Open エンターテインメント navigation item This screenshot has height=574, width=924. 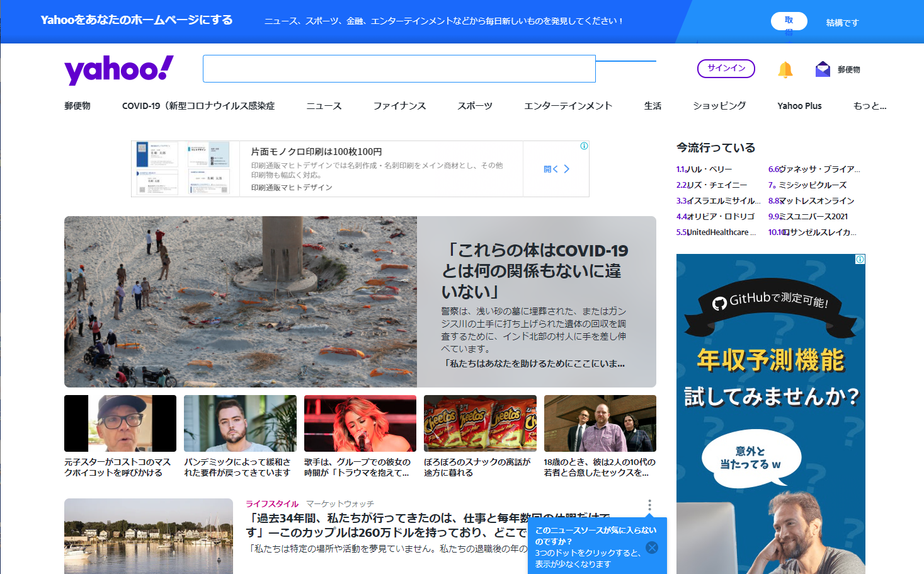click(x=568, y=106)
